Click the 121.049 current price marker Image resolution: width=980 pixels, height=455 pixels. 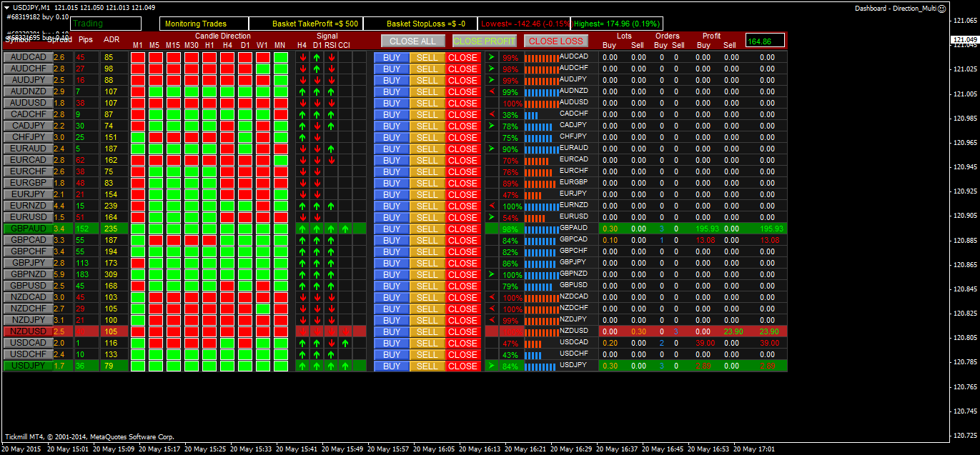(x=964, y=39)
